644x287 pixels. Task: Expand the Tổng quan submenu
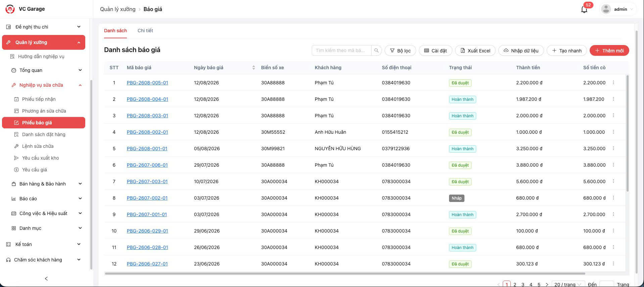point(46,70)
